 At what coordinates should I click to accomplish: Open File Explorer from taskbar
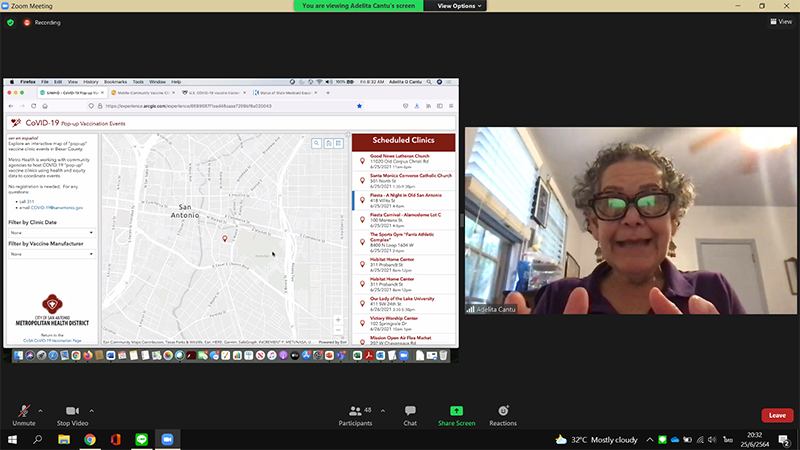pos(64,439)
